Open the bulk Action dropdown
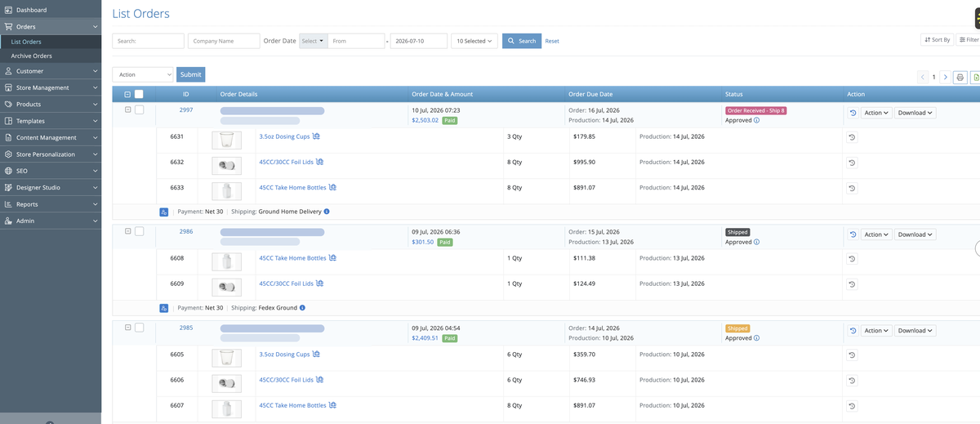The height and width of the screenshot is (424, 980). [x=143, y=74]
